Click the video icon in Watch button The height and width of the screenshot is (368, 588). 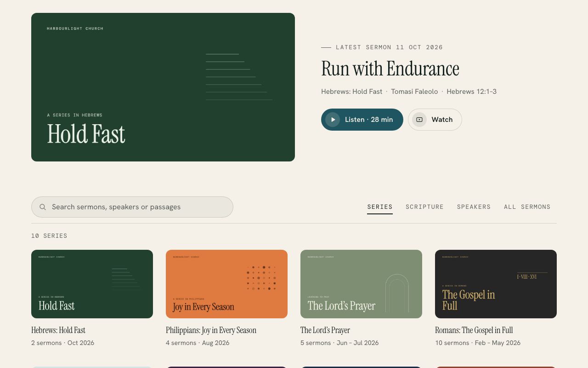tap(419, 120)
